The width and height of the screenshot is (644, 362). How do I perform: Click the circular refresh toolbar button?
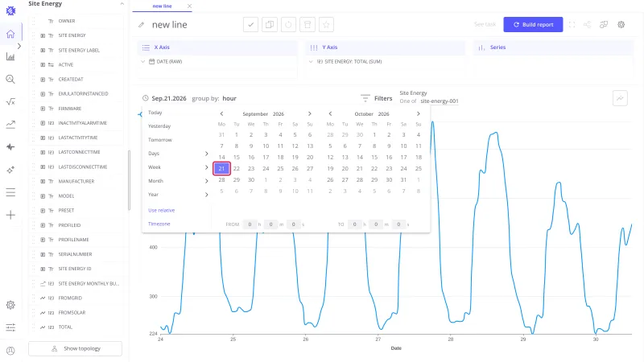[288, 25]
